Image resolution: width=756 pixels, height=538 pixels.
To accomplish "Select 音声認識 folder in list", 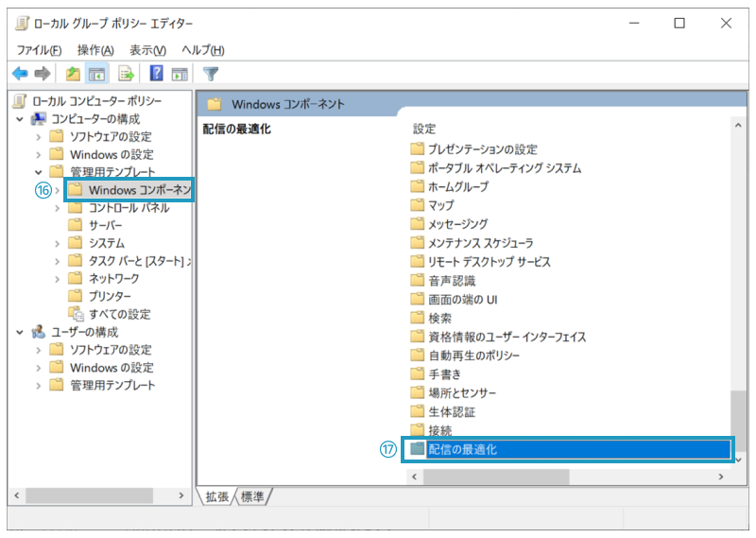I will tap(452, 281).
